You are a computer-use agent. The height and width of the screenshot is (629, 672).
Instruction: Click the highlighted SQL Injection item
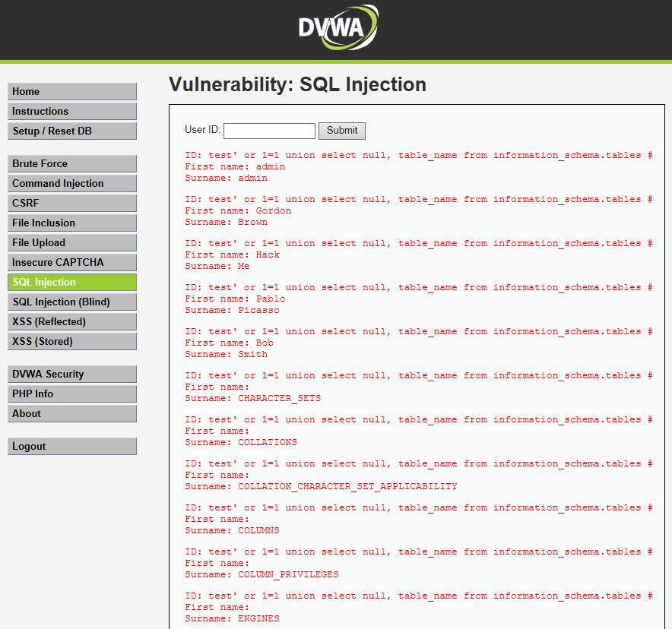pyautogui.click(x=72, y=282)
